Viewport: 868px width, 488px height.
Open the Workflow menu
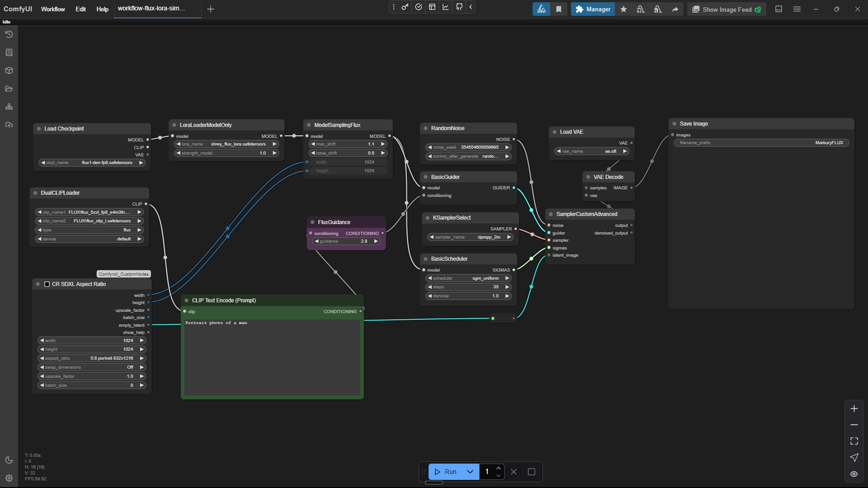(53, 9)
